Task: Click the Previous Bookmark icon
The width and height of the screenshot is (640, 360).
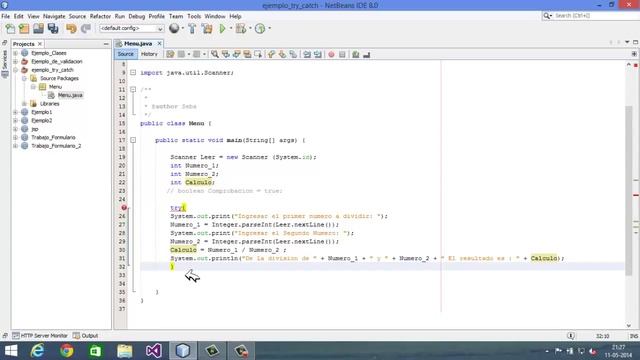Action: point(271,54)
